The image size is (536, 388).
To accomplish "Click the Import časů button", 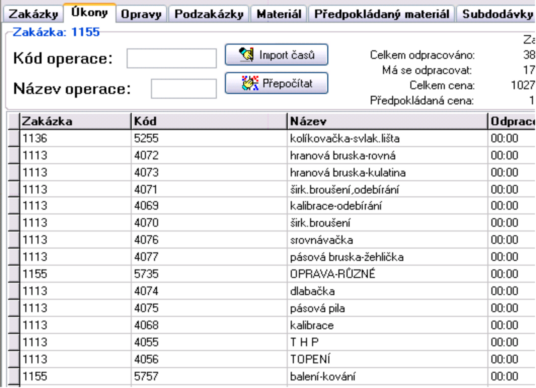I will coord(277,55).
